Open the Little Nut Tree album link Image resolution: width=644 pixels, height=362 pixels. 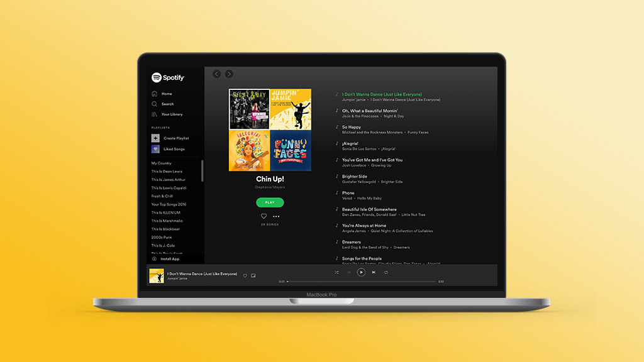tap(414, 215)
